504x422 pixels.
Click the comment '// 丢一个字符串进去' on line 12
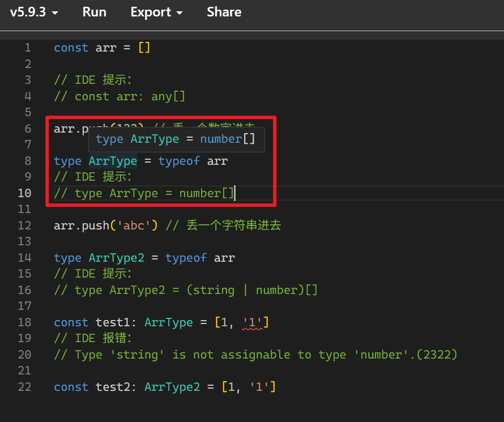tap(223, 225)
